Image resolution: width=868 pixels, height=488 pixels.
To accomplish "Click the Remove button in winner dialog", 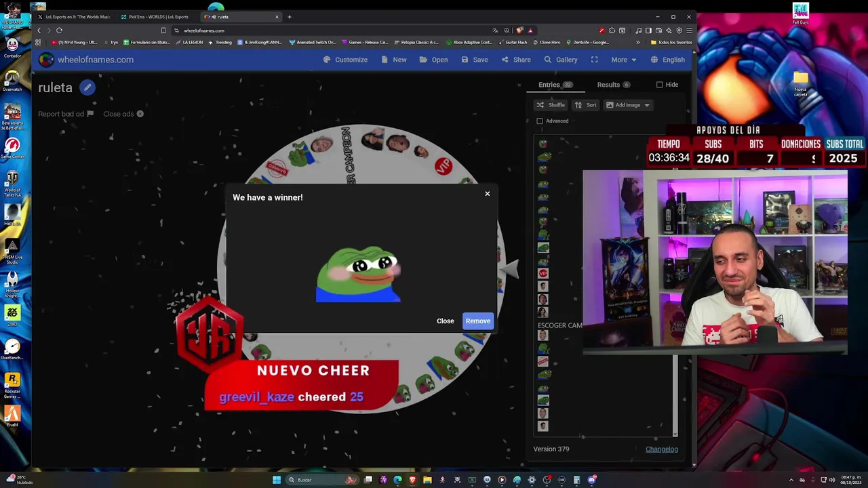I will click(x=478, y=321).
